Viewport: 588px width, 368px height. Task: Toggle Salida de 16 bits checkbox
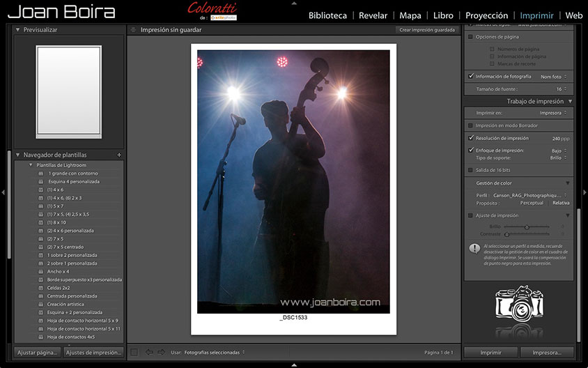(x=471, y=170)
